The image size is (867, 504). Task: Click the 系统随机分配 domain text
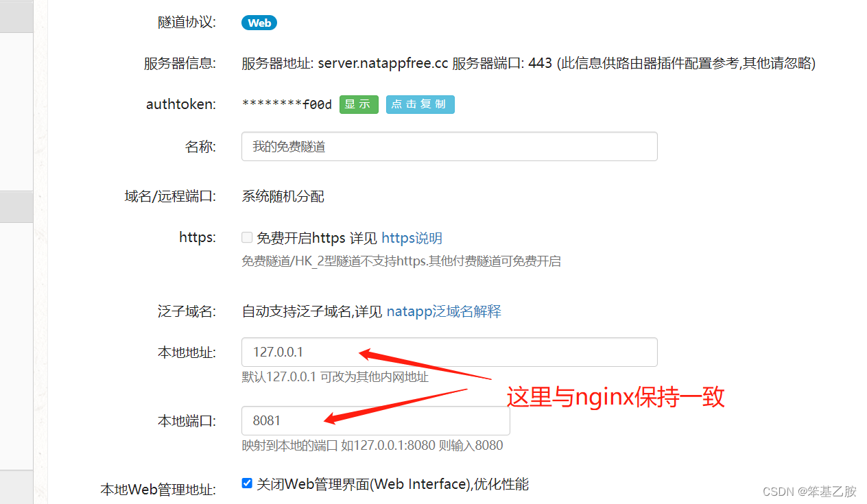click(283, 197)
